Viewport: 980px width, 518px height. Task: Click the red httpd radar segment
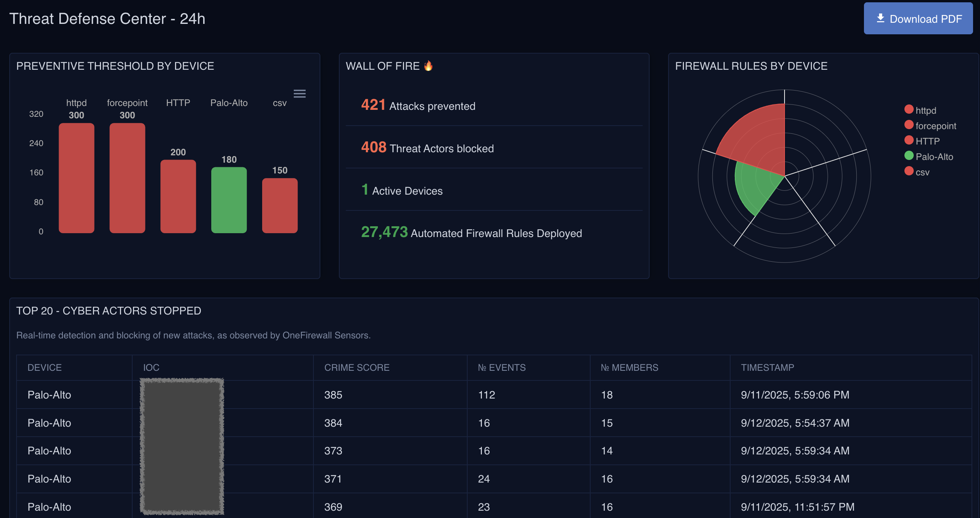(x=758, y=139)
